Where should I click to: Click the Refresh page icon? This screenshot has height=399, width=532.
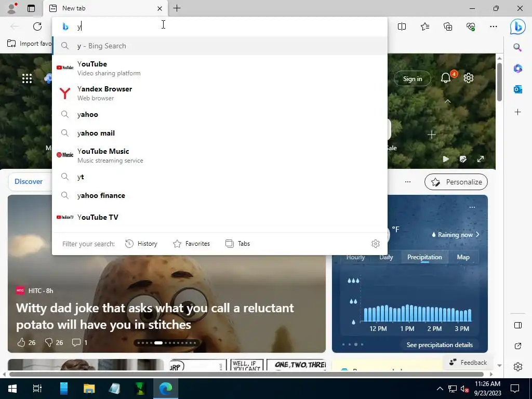pos(37,26)
